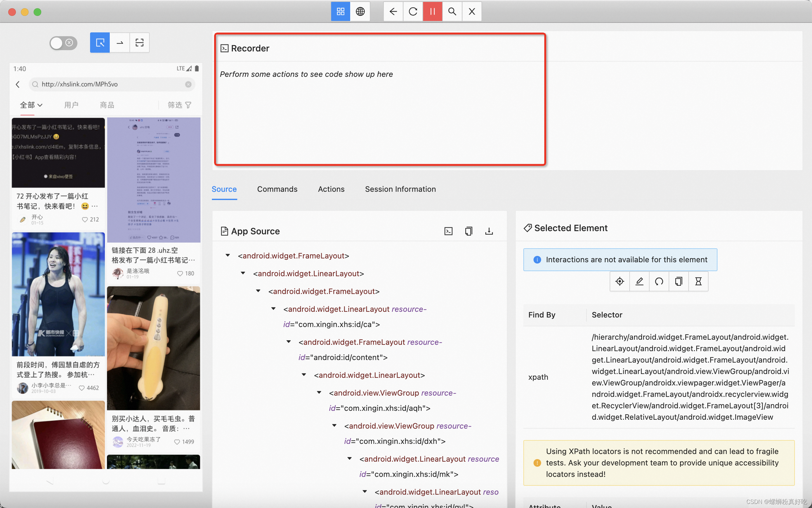This screenshot has width=812, height=508.
Task: Click the back arrow toolbar button
Action: [x=393, y=12]
